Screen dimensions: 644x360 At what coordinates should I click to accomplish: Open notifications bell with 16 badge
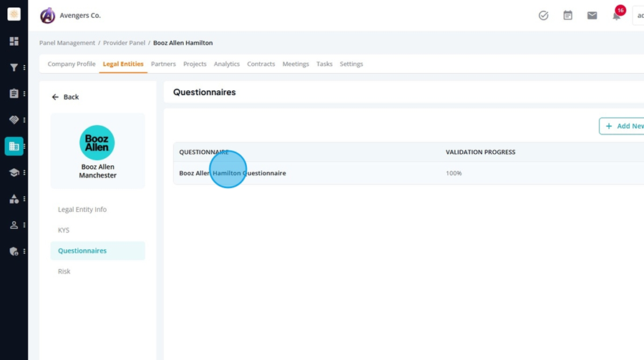(617, 16)
